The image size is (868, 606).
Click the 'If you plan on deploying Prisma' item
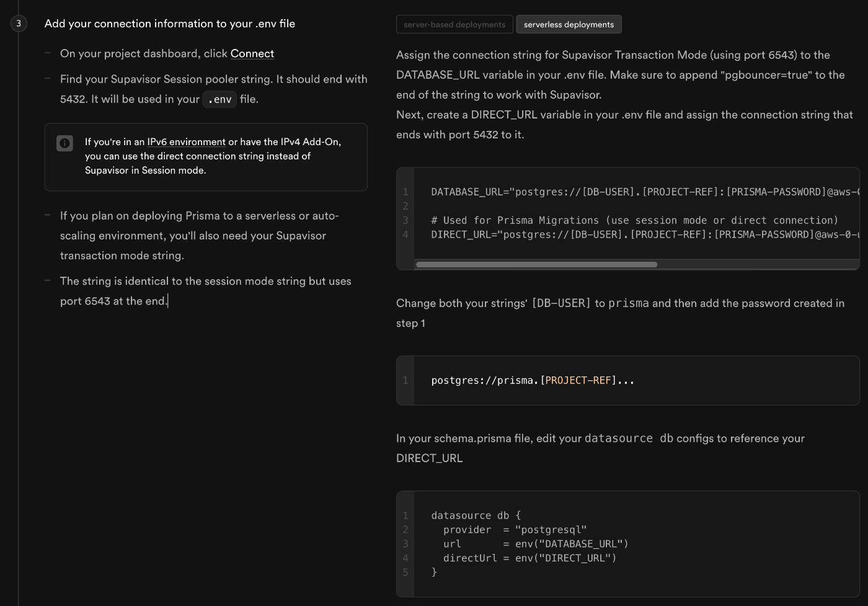tap(200, 236)
